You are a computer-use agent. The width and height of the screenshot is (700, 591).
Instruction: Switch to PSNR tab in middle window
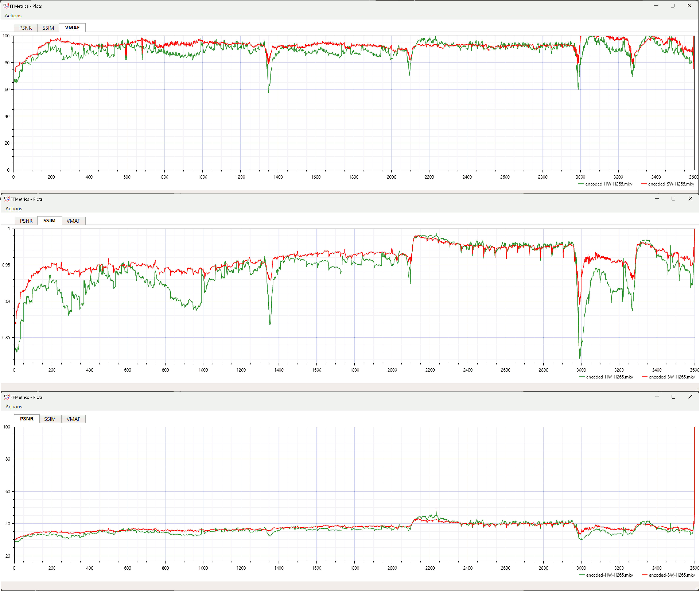pos(26,221)
